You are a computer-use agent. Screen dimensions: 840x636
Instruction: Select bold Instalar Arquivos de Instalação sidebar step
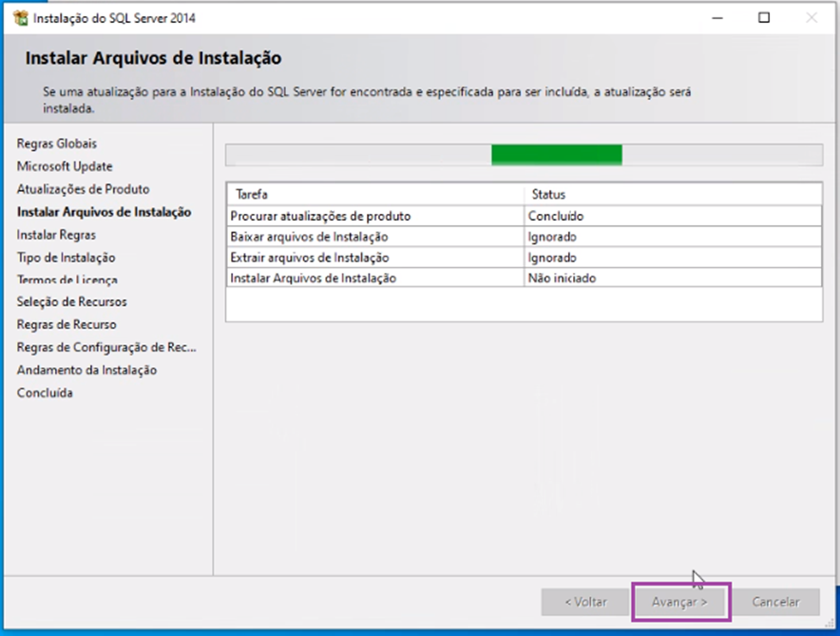(x=104, y=212)
